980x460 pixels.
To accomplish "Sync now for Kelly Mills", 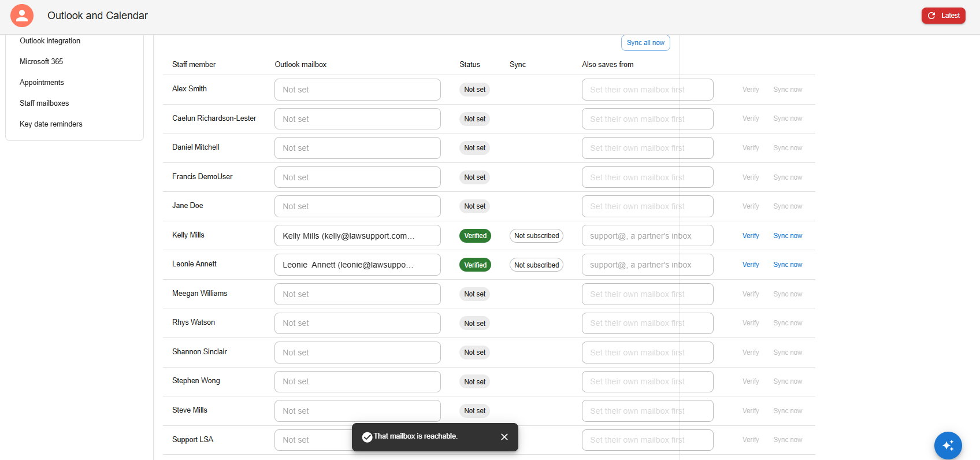I will [788, 236].
